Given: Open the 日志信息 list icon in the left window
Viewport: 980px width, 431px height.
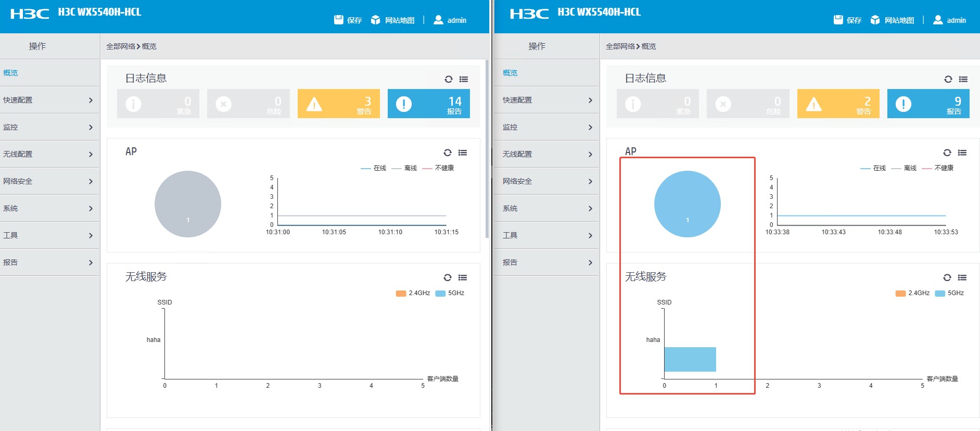Looking at the screenshot, I should [464, 79].
